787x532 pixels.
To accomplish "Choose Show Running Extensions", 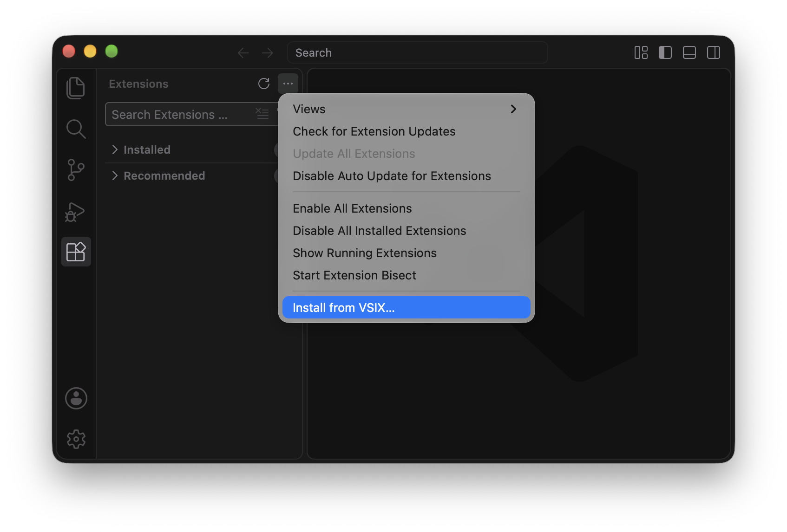I will point(406,253).
